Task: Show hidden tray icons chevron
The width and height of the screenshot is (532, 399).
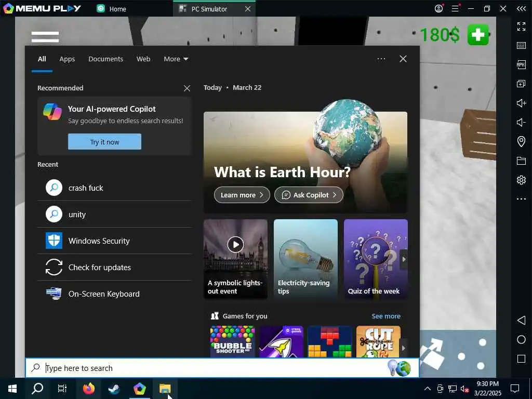Action: point(428,389)
